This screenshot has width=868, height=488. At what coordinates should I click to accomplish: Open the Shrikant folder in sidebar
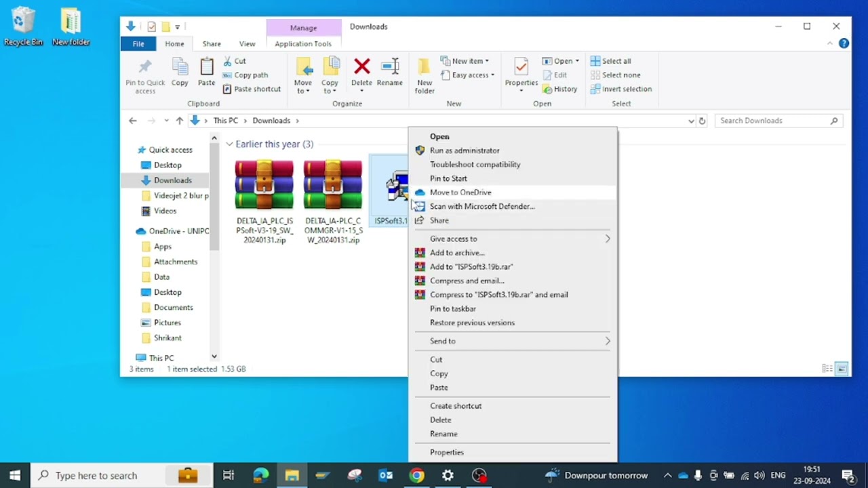(161, 338)
